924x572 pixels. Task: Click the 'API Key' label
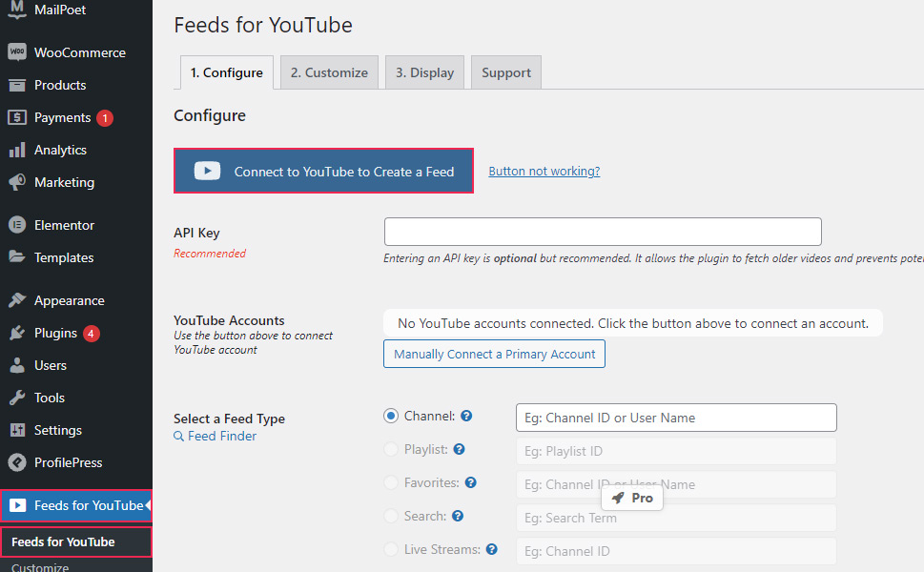tap(196, 234)
